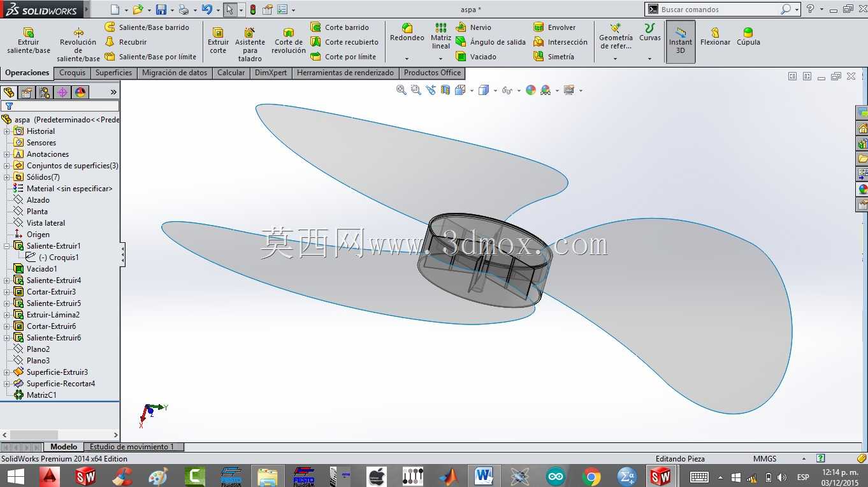Choose Corte recubierto
Screen dimensions: 868x487
click(344, 42)
